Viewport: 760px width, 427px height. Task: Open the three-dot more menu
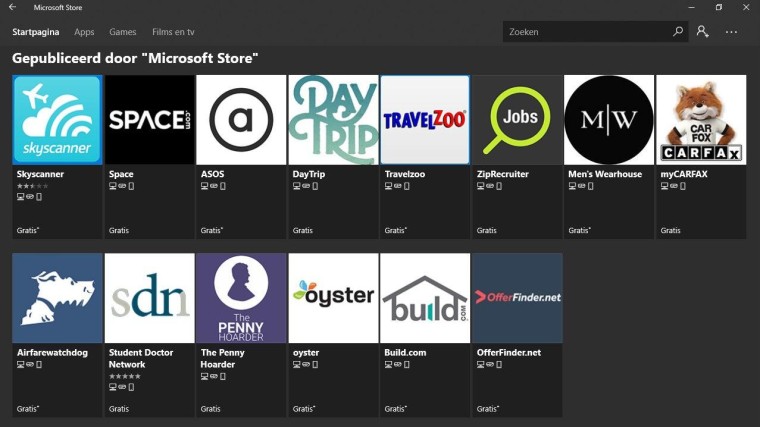pyautogui.click(x=731, y=32)
